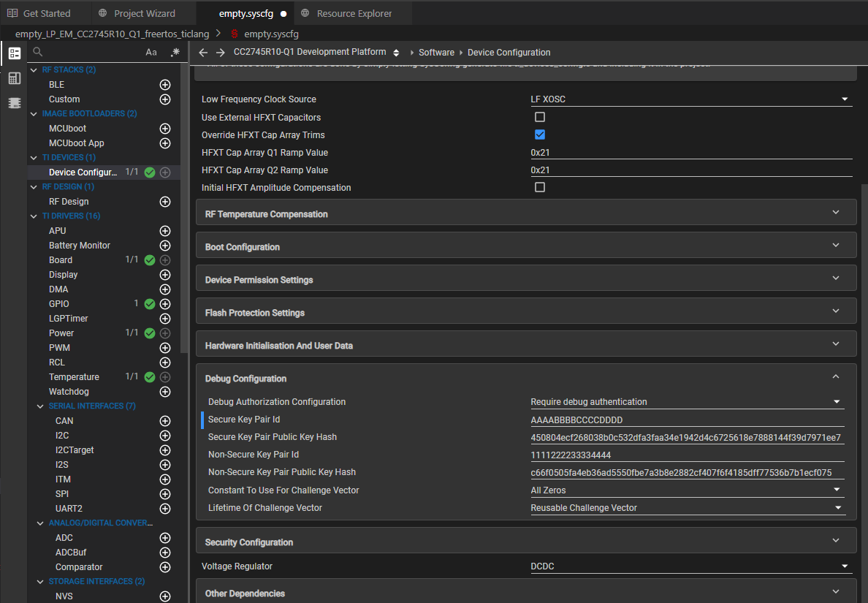Select RF Design in the module tree
Image resolution: width=868 pixels, height=603 pixels.
click(69, 202)
